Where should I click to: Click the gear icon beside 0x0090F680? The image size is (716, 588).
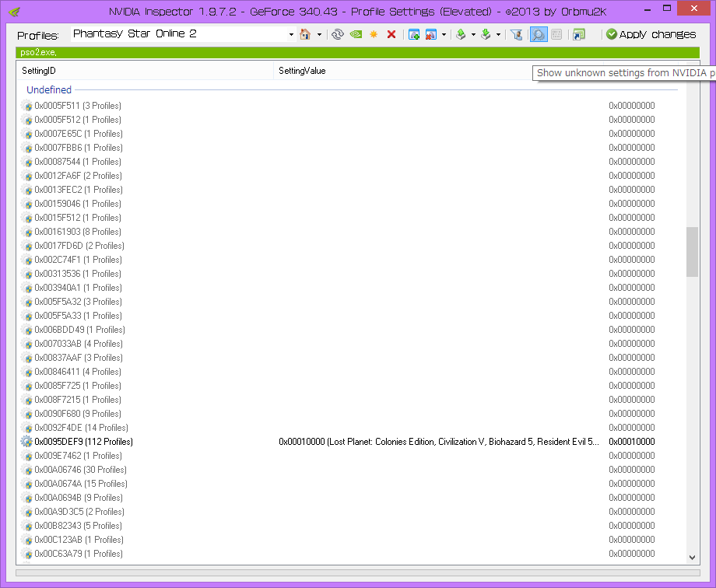tap(26, 414)
